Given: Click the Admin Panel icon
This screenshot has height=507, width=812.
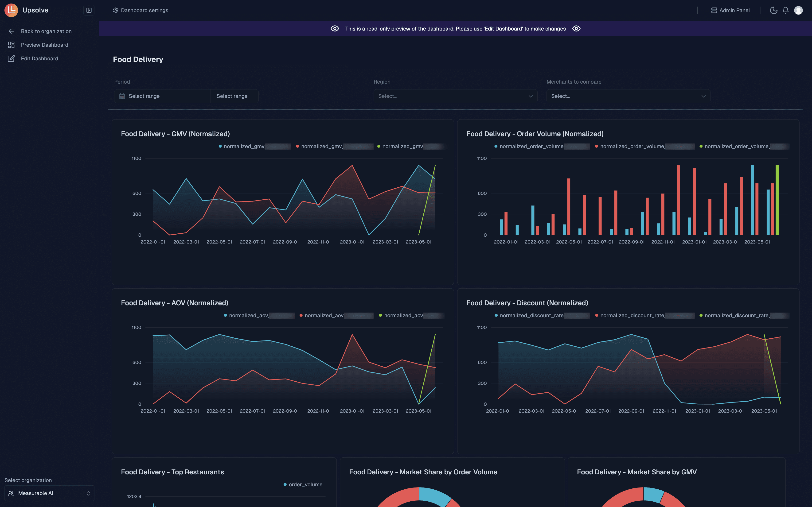Looking at the screenshot, I should pyautogui.click(x=714, y=10).
